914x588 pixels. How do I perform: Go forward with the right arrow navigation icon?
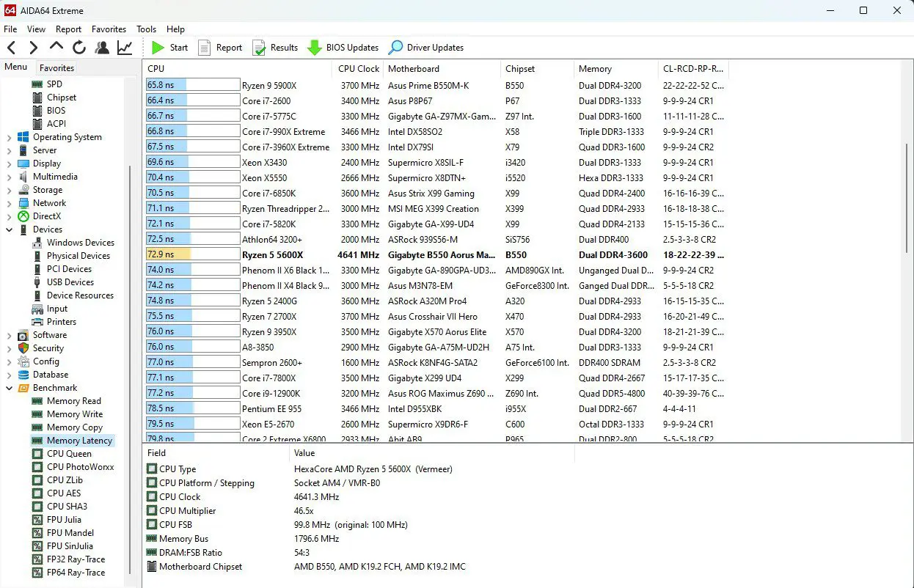point(34,48)
